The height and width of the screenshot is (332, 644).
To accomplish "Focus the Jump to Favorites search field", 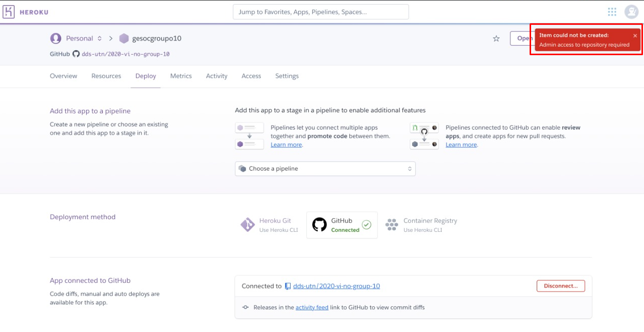I will click(320, 12).
